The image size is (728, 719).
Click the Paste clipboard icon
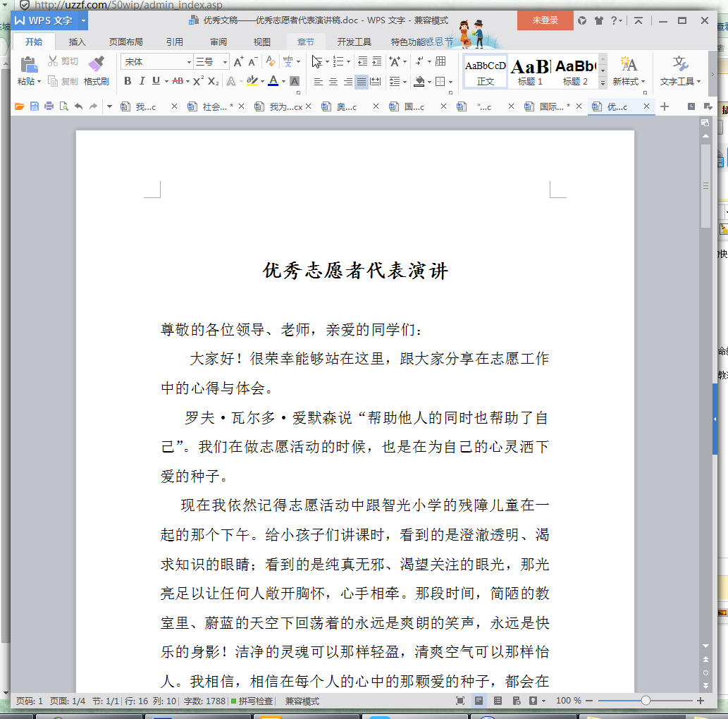coord(29,65)
